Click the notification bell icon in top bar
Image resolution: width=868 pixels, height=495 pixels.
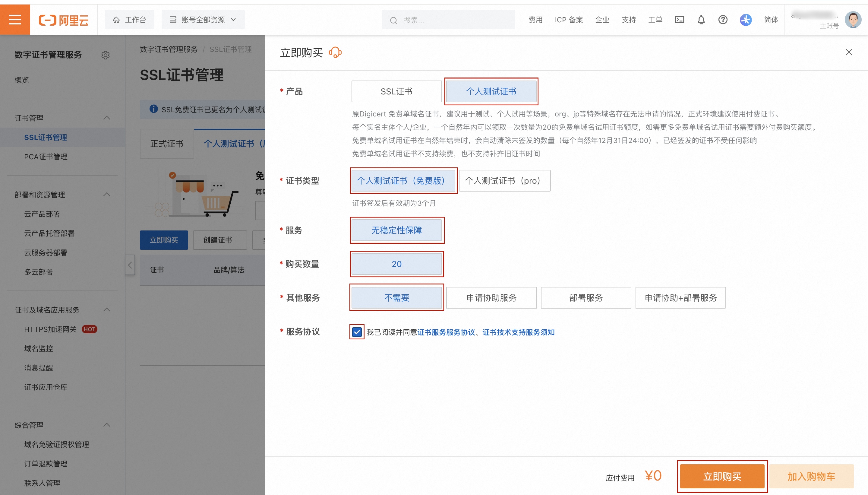700,20
